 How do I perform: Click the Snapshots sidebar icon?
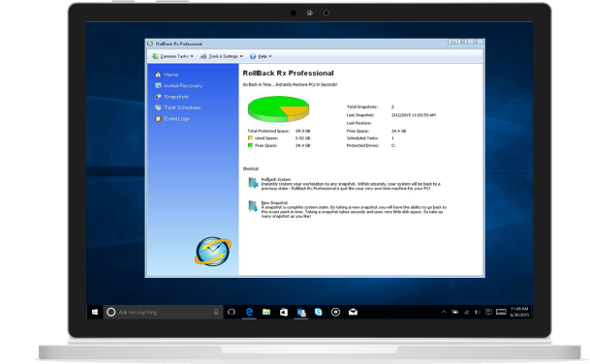click(x=158, y=97)
